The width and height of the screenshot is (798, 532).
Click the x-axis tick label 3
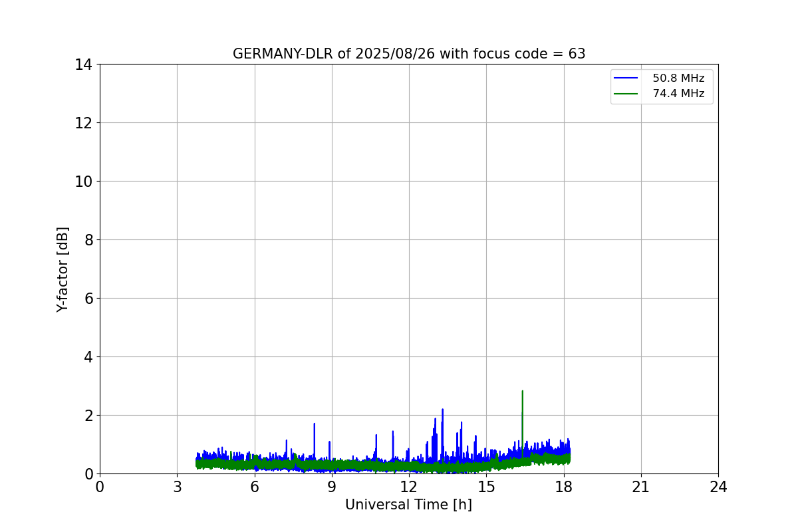(x=177, y=487)
